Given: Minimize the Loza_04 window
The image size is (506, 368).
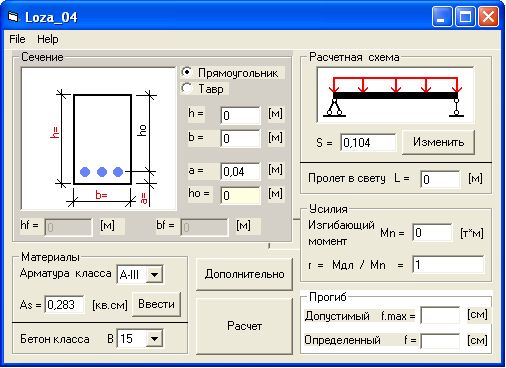Looking at the screenshot, I should [442, 17].
